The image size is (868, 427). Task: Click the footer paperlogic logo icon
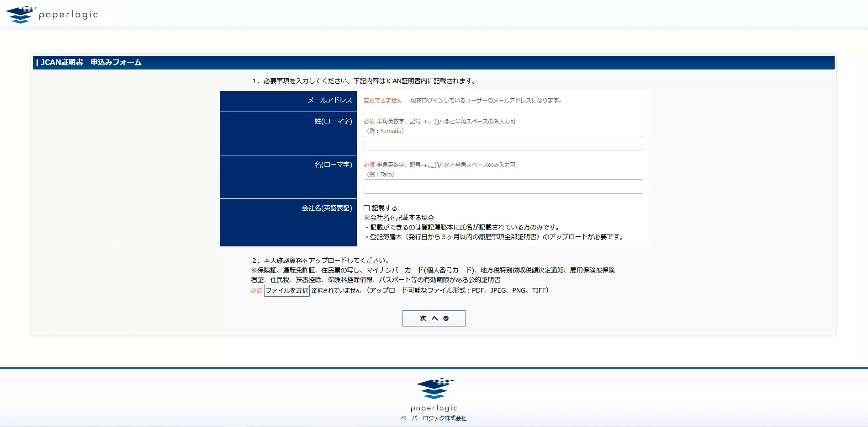(x=434, y=389)
